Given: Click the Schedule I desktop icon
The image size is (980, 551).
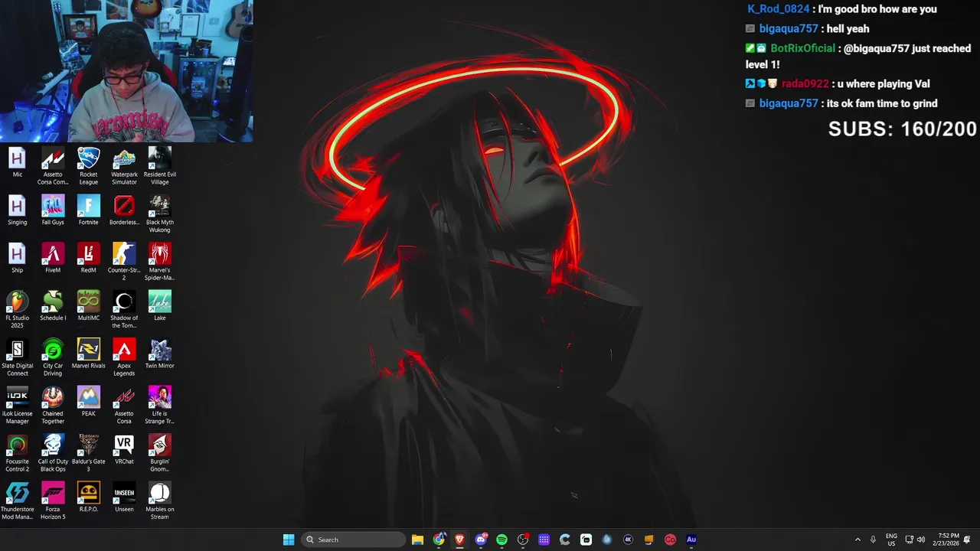Looking at the screenshot, I should (53, 306).
